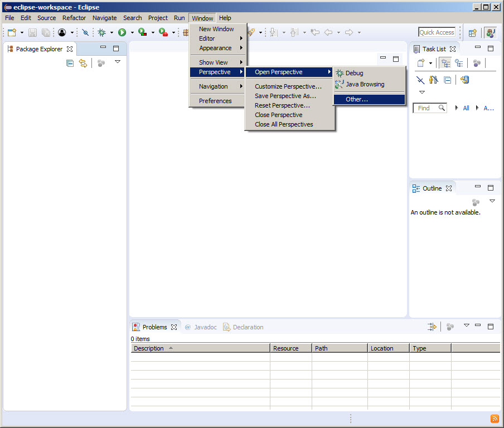Screen dimensions: 504x428
Task: Toggle Link with Editor in Package Explorer
Action: 83,64
